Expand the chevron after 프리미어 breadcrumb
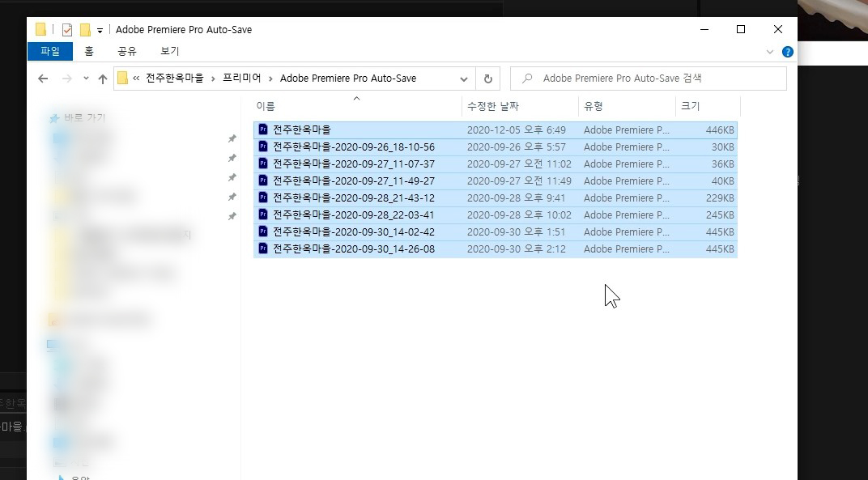This screenshot has height=480, width=868. [x=270, y=79]
